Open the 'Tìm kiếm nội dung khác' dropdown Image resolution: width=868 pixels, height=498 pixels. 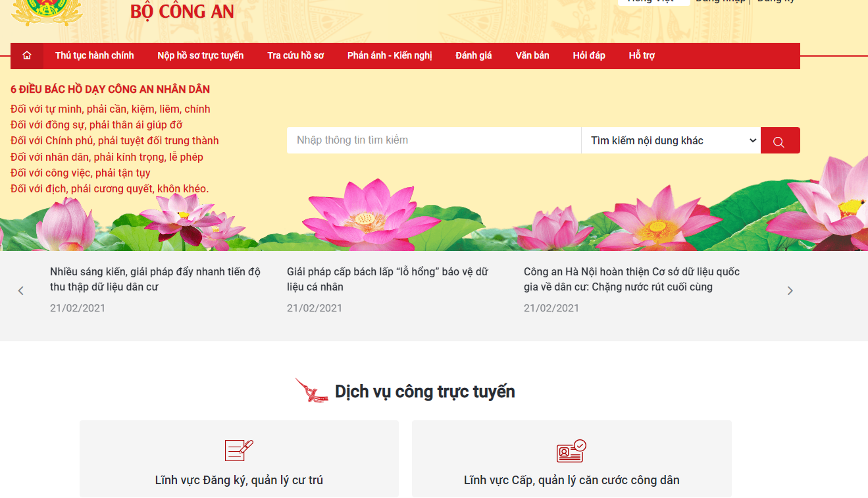pyautogui.click(x=670, y=140)
